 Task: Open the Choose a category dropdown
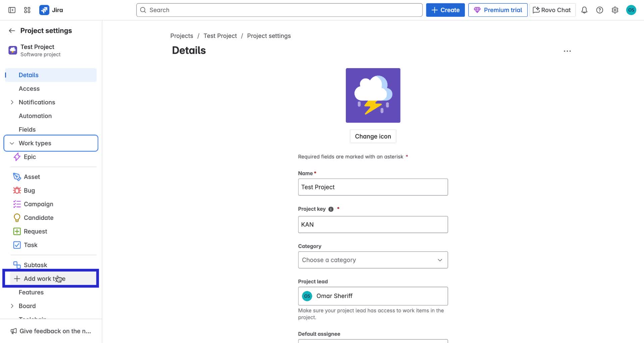coord(373,260)
